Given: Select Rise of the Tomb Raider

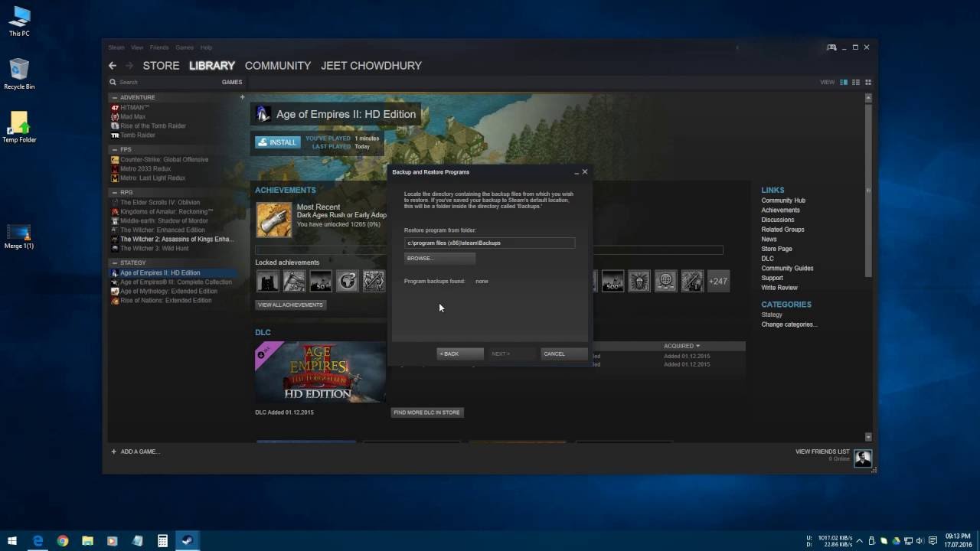Looking at the screenshot, I should [153, 126].
